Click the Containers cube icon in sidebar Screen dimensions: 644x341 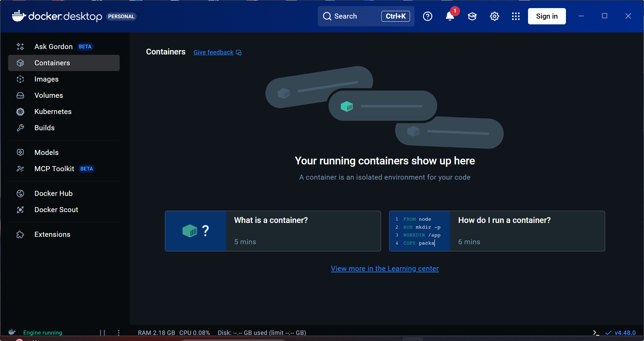point(20,63)
